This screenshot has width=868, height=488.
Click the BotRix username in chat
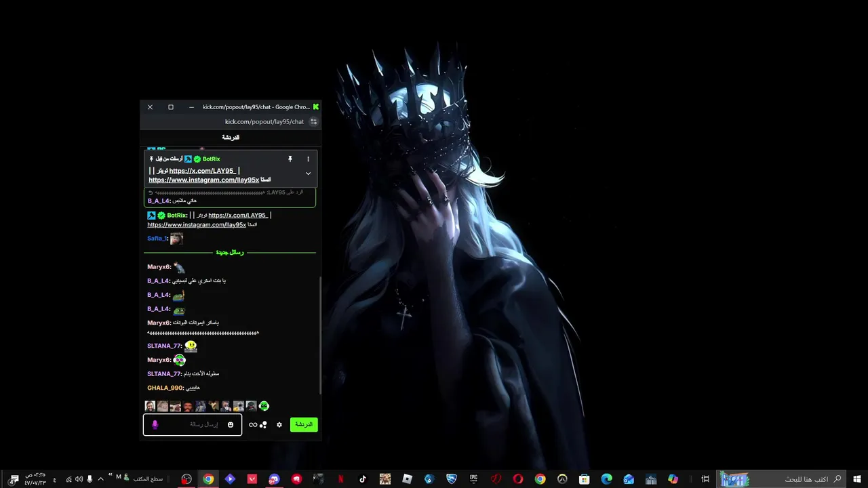(176, 216)
